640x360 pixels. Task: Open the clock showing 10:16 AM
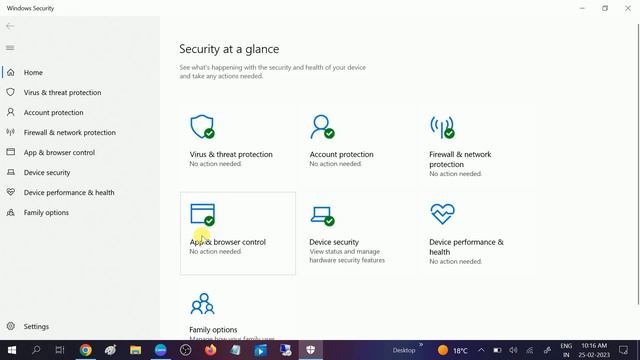(x=594, y=350)
